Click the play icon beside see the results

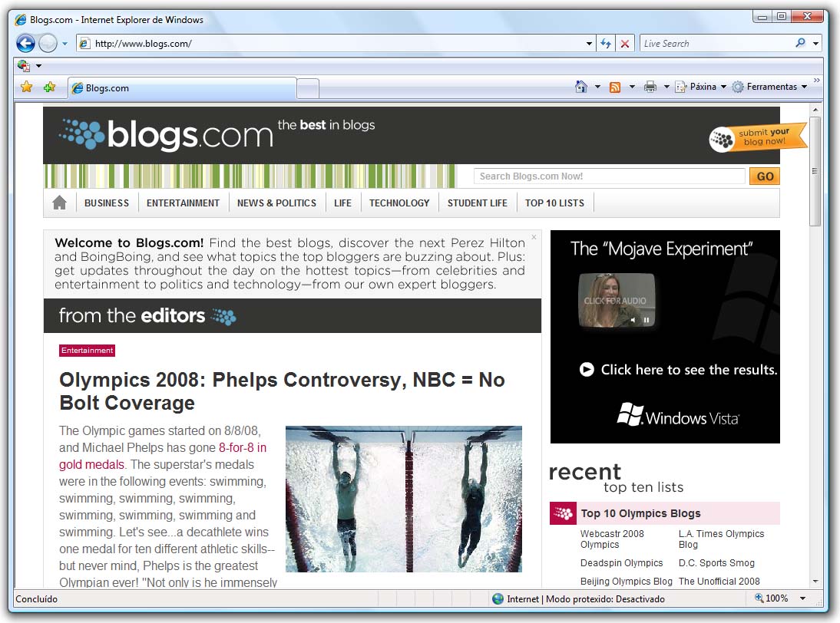point(587,370)
